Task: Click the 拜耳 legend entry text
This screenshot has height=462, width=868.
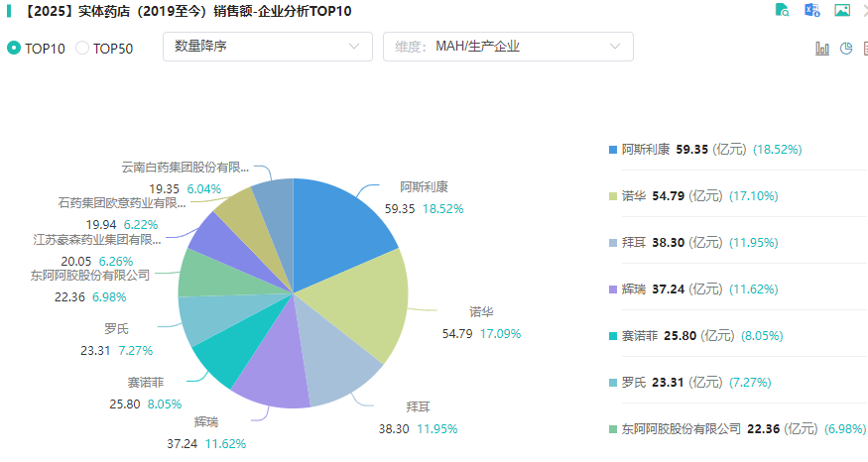Action: pyautogui.click(x=634, y=243)
